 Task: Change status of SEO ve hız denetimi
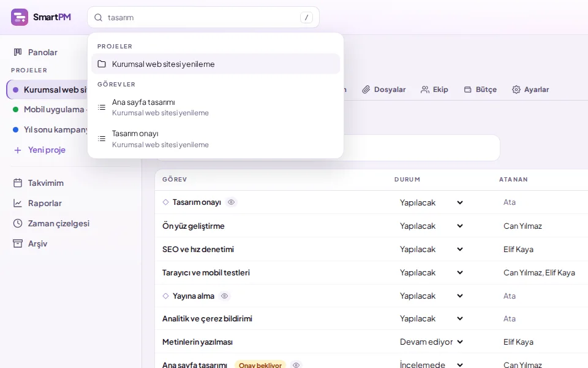point(431,249)
